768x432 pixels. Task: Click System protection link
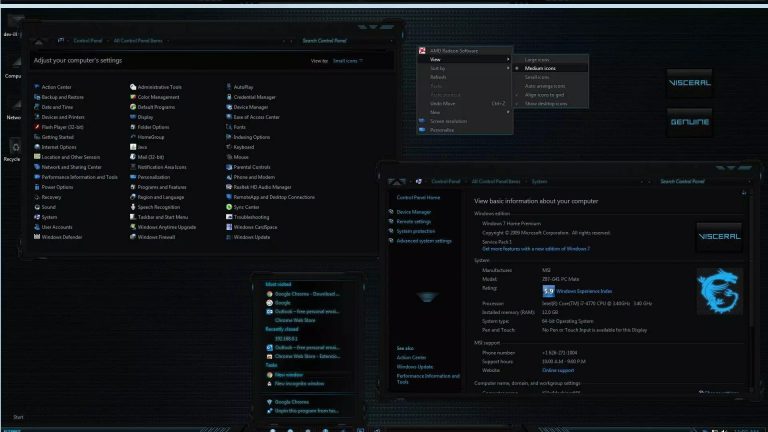tap(415, 231)
